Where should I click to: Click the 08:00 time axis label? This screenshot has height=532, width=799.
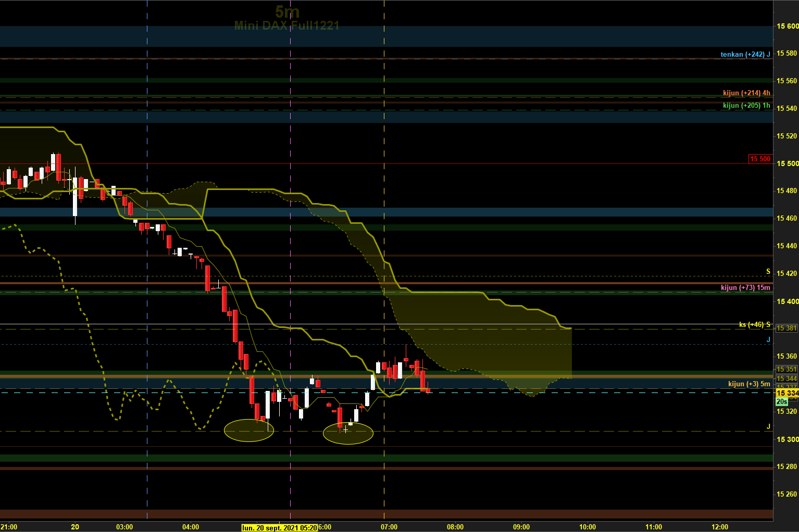pos(455,527)
